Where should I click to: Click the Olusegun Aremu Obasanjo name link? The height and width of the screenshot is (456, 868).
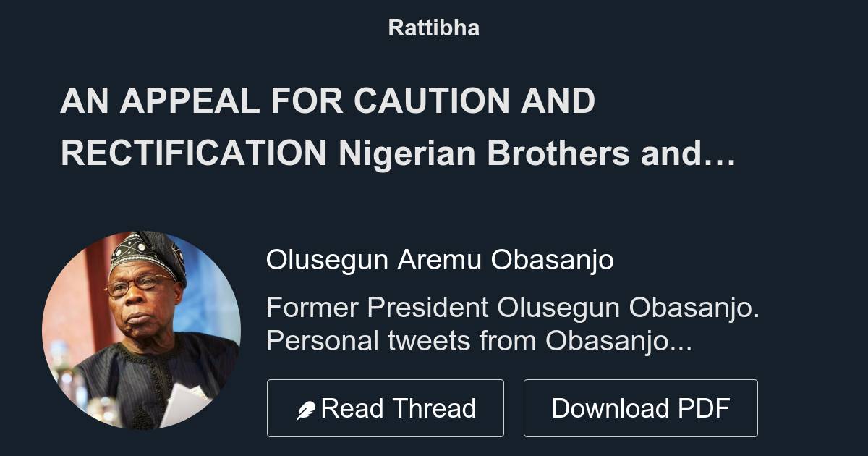(441, 258)
